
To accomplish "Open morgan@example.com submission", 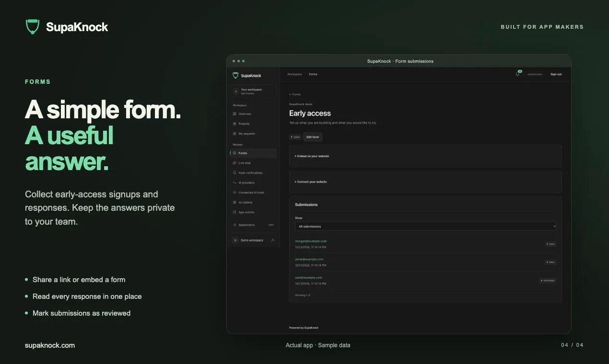I will [311, 241].
